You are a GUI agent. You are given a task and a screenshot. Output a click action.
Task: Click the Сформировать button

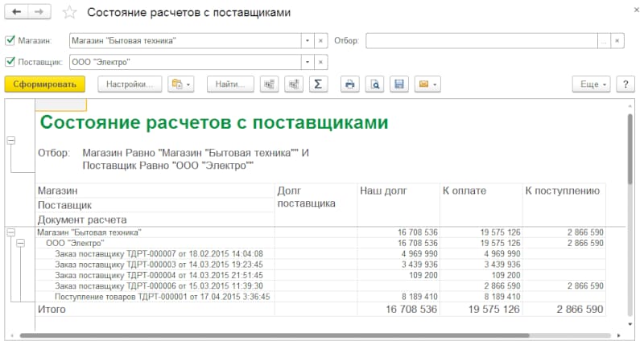click(x=44, y=84)
